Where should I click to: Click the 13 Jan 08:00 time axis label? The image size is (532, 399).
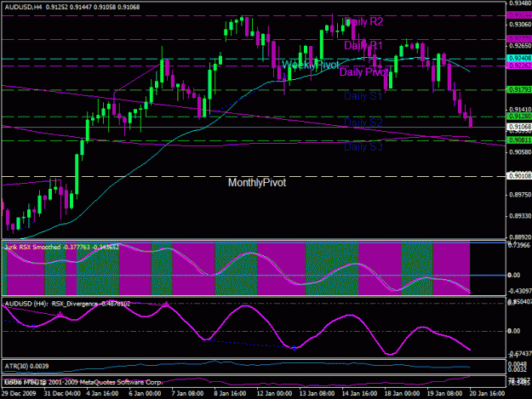(x=317, y=394)
